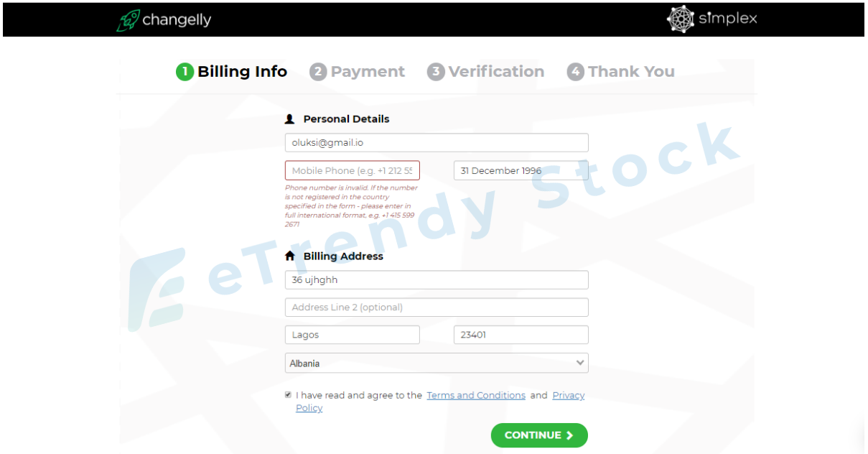The width and height of the screenshot is (868, 454).
Task: Click the Simplex network sphere logo
Action: pyautogui.click(x=680, y=19)
